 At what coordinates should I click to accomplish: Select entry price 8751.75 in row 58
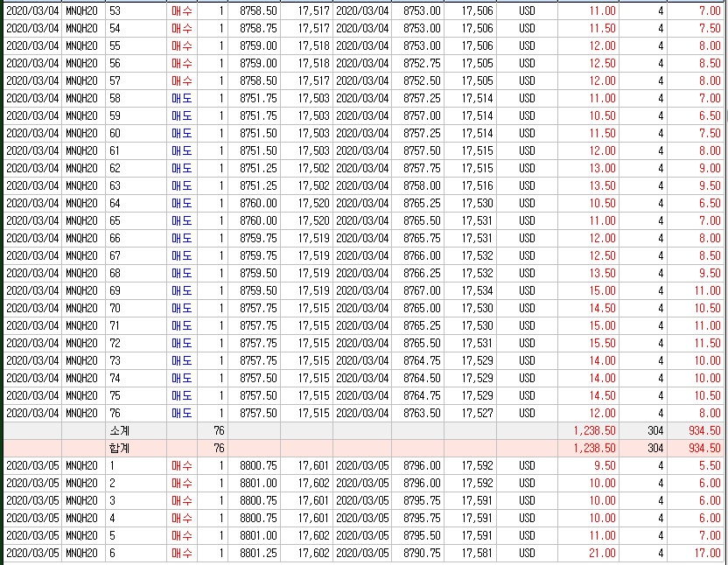[x=258, y=99]
